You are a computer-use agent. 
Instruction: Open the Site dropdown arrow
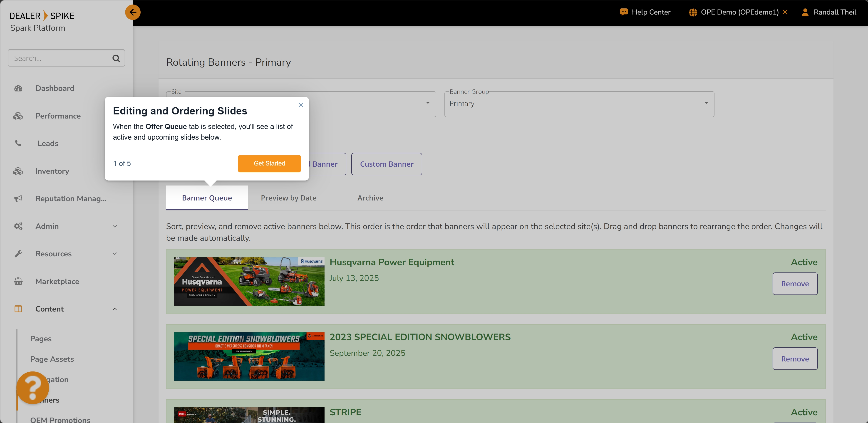(x=428, y=103)
